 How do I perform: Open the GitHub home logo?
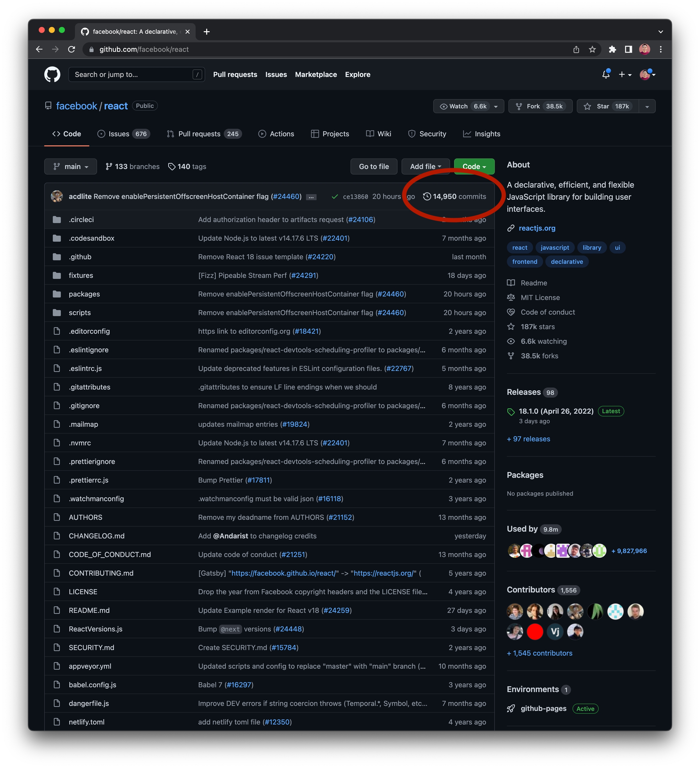click(52, 75)
